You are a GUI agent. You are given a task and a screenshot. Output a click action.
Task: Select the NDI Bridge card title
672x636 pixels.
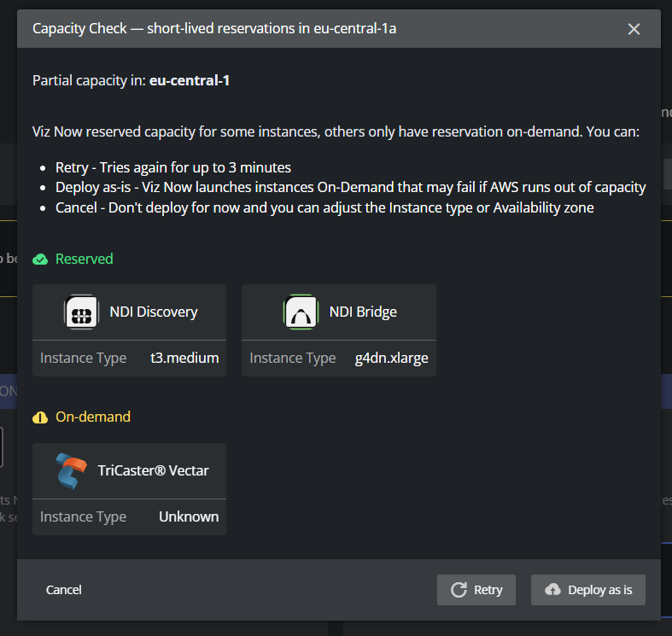tap(363, 312)
